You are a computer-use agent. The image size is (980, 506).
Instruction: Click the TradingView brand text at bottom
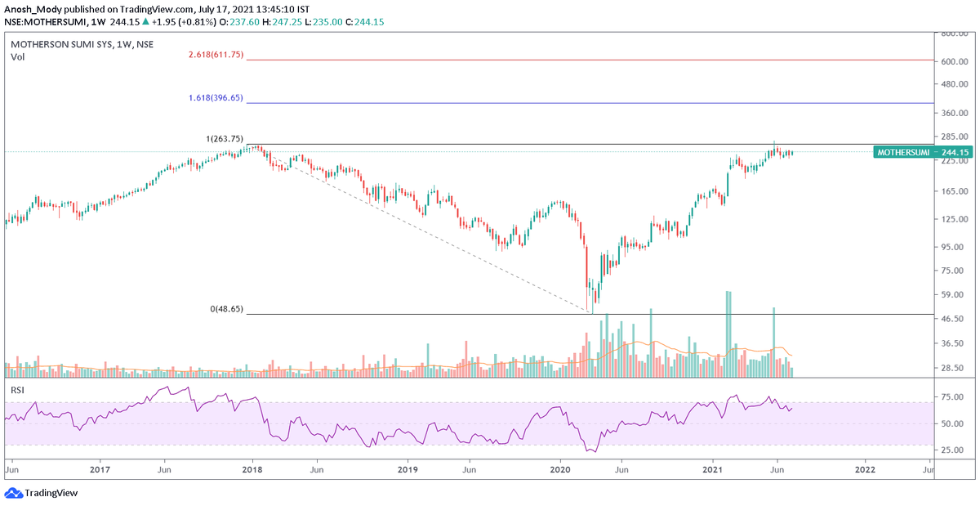pyautogui.click(x=51, y=493)
